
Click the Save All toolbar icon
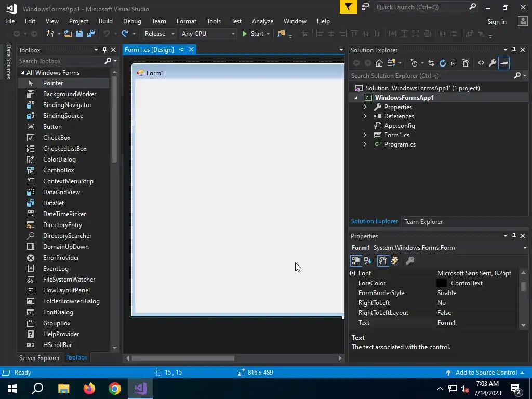[91, 34]
